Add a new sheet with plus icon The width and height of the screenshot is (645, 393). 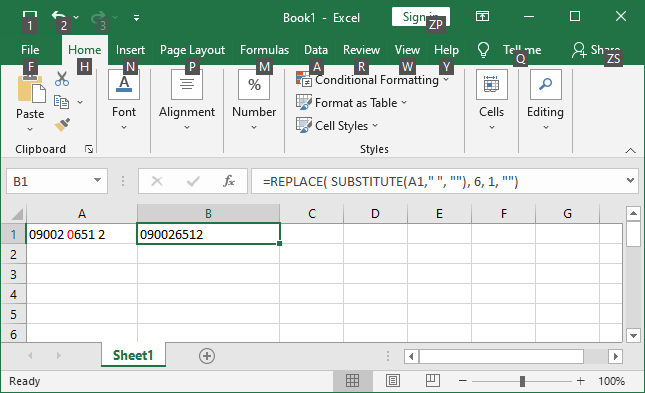pyautogui.click(x=207, y=356)
